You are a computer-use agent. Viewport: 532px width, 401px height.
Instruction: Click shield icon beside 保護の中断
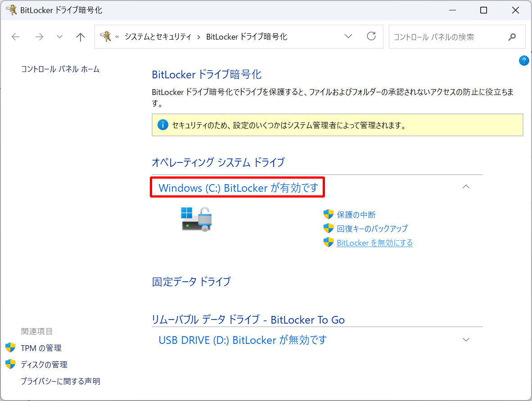329,214
